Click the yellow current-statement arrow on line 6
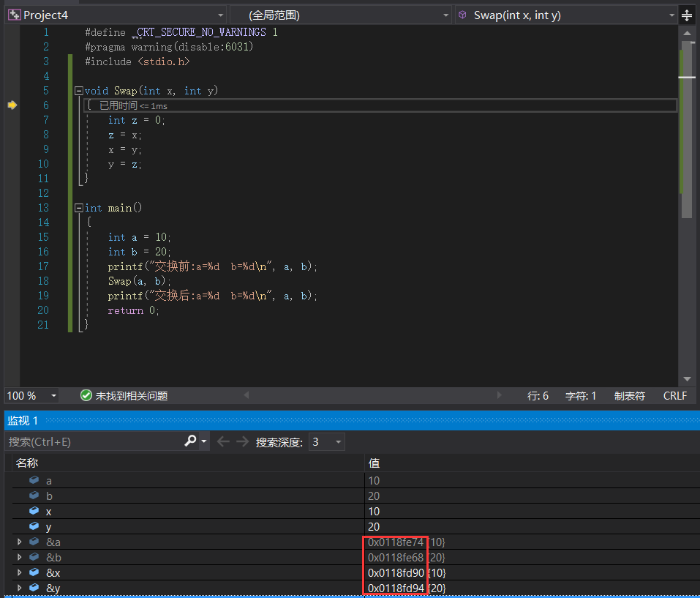This screenshot has height=598, width=700. (12, 105)
